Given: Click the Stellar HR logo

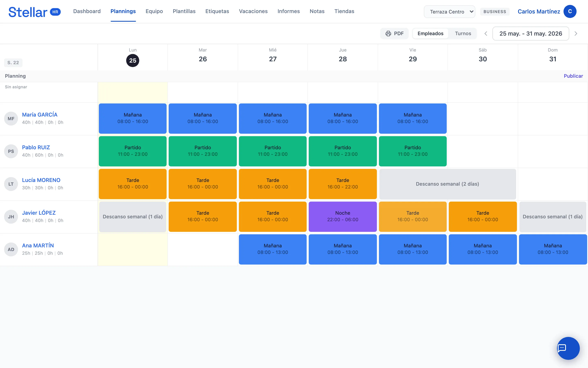Looking at the screenshot, I should (x=35, y=12).
